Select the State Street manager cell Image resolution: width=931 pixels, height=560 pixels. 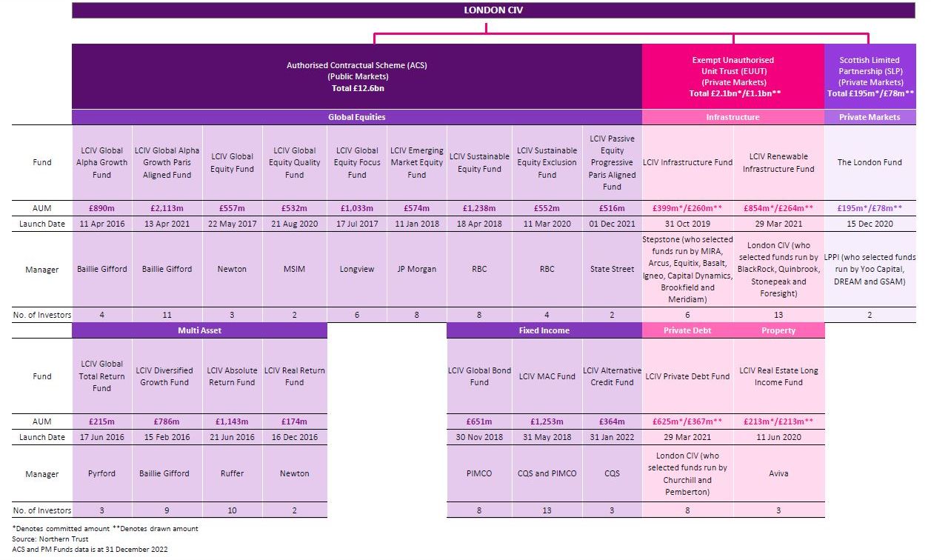click(x=613, y=270)
